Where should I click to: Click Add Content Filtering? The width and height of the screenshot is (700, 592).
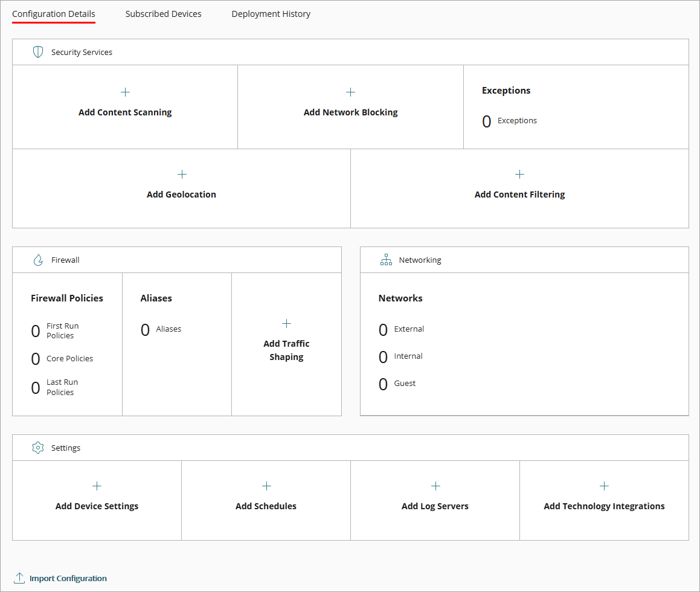519,194
